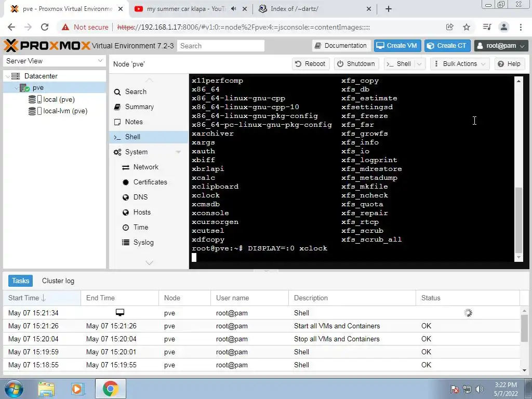532x399 pixels.
Task: Click the Not secure warning icon
Action: pos(65,27)
